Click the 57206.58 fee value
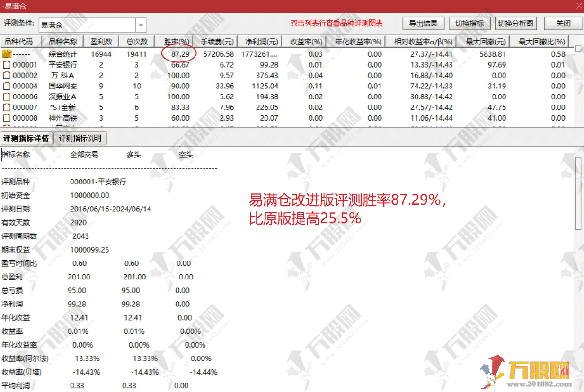 pos(218,54)
